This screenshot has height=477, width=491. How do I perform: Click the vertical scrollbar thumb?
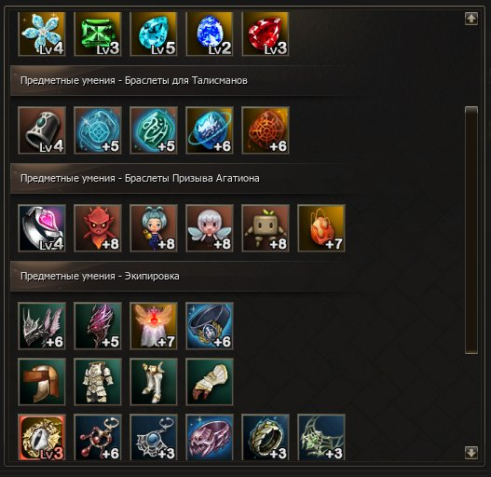point(471,230)
